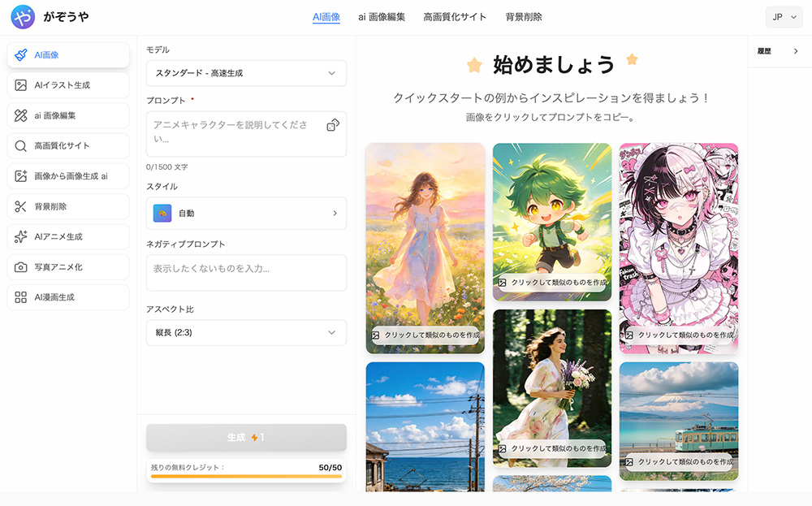Open the アスペクト比 dropdown 縦長 (2:3)
This screenshot has width=812, height=506.
246,332
